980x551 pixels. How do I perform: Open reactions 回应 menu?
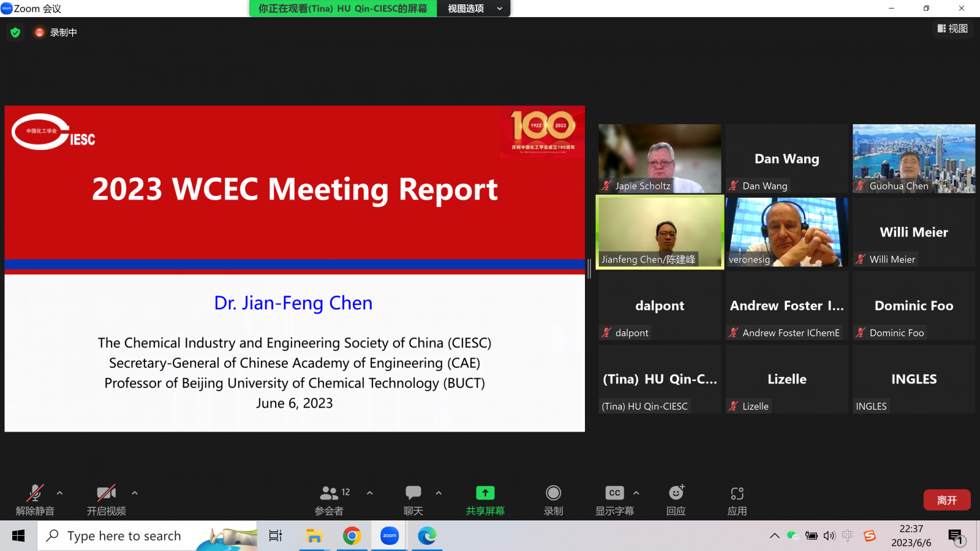coord(676,500)
